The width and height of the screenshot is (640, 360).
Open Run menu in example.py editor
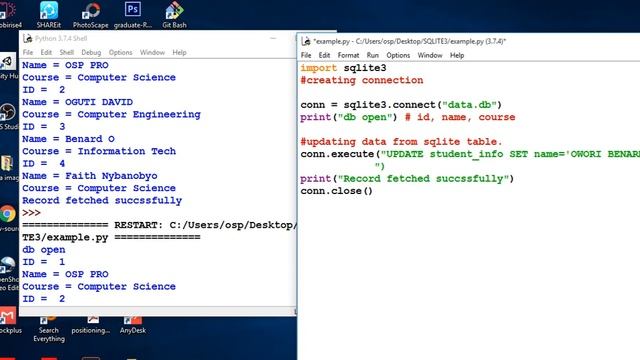[x=372, y=55]
